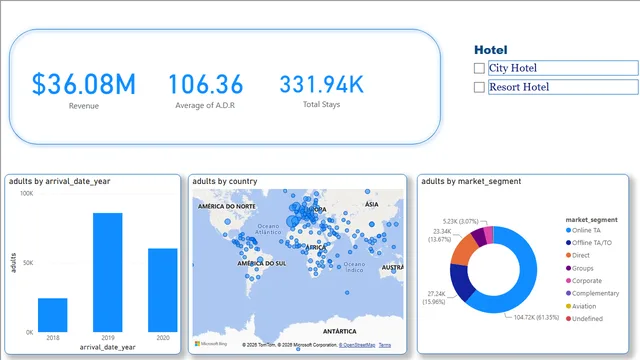The width and height of the screenshot is (640, 360).
Task: Click the 104.72K (61.35%) data label
Action: click(536, 317)
